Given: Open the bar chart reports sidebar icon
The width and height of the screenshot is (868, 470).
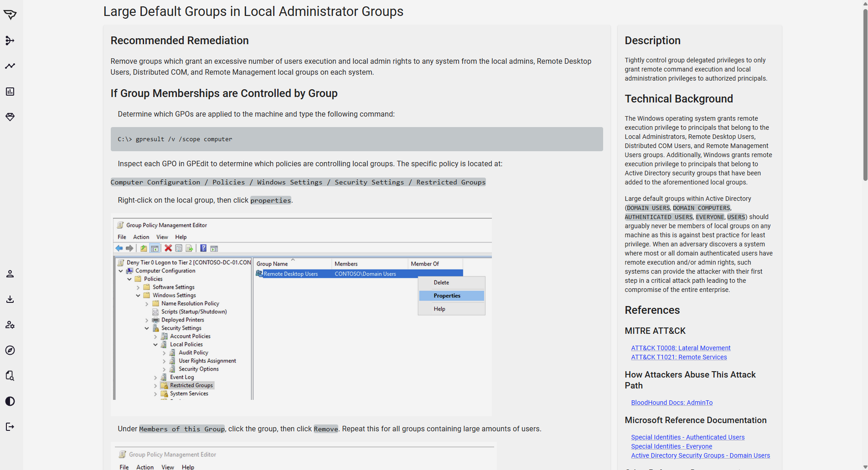Looking at the screenshot, I should click(10, 92).
